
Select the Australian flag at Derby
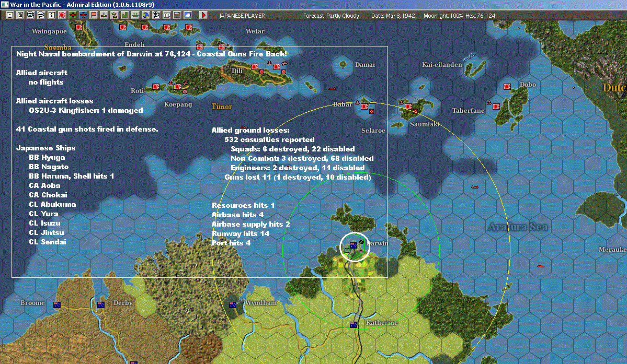point(101,305)
